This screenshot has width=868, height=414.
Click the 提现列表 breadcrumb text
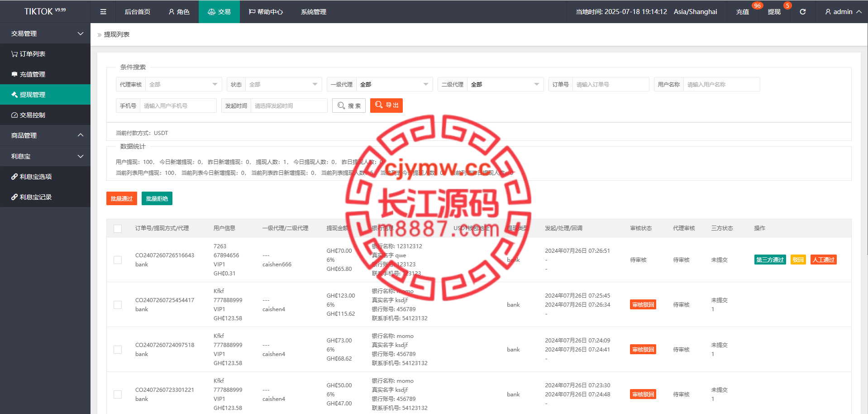point(117,34)
